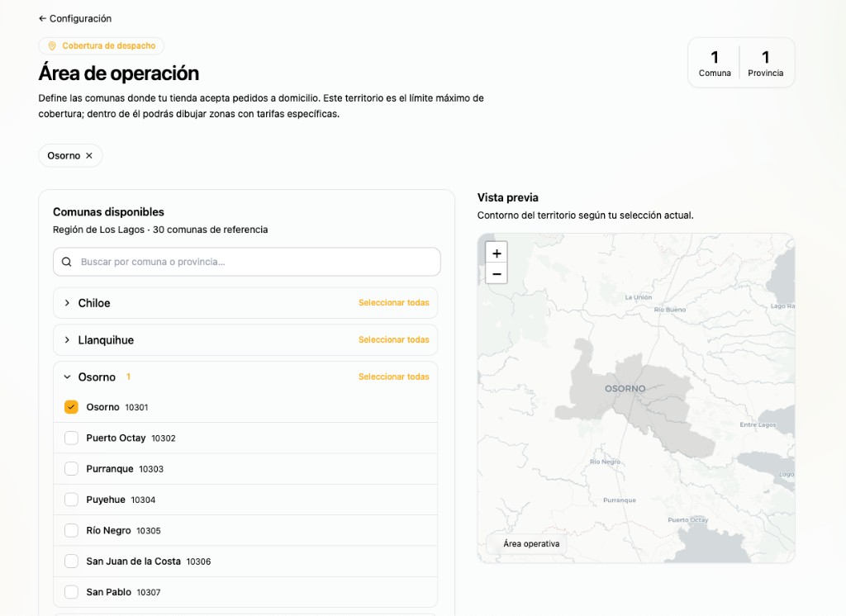The height and width of the screenshot is (616, 846).
Task: Select all comunas in Chiloe
Action: [x=393, y=302]
